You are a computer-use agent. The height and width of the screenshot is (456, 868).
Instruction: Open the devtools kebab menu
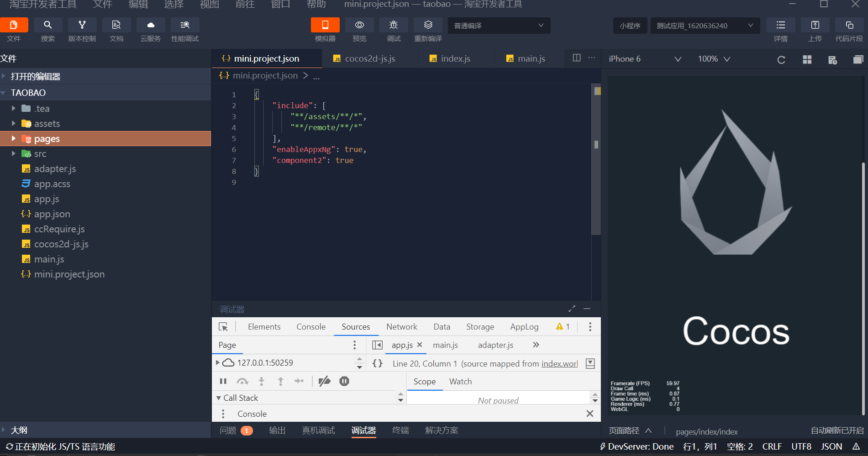[590, 327]
